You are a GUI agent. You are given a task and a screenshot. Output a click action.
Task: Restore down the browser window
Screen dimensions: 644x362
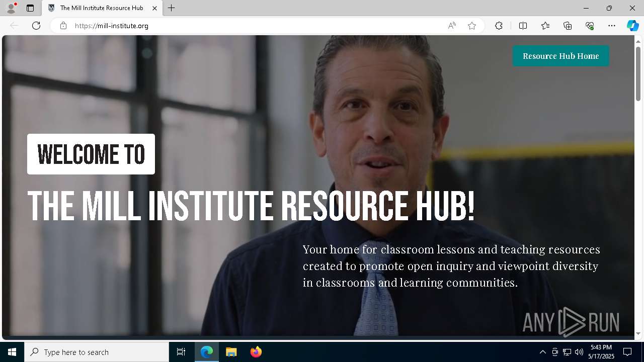click(609, 8)
